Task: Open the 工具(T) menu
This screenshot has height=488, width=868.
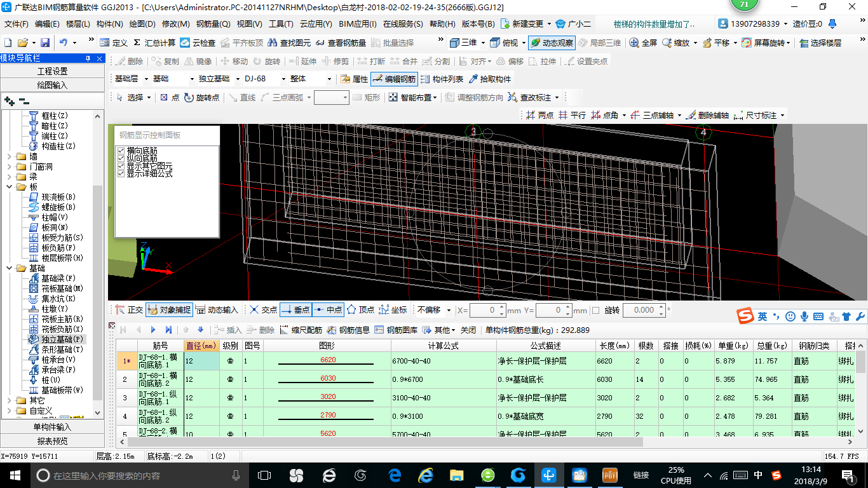Action: (x=281, y=24)
